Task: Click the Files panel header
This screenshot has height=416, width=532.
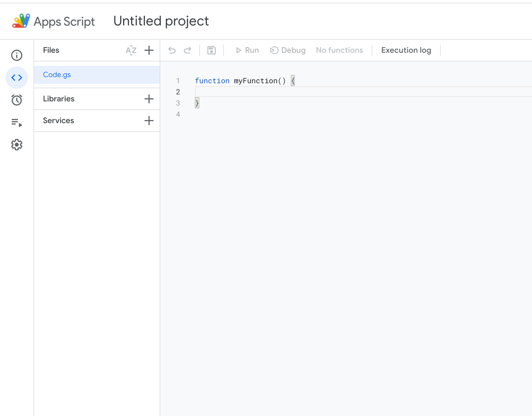Action: (x=51, y=50)
